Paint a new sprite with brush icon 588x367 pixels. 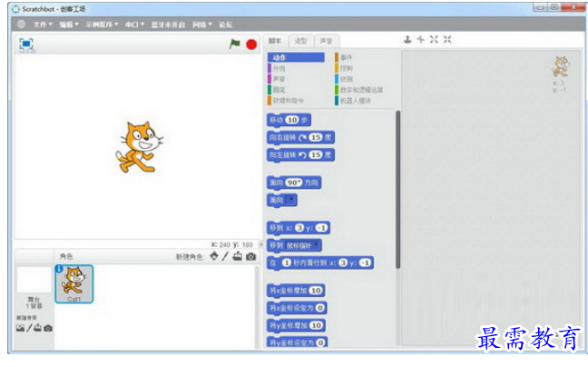pyautogui.click(x=225, y=256)
